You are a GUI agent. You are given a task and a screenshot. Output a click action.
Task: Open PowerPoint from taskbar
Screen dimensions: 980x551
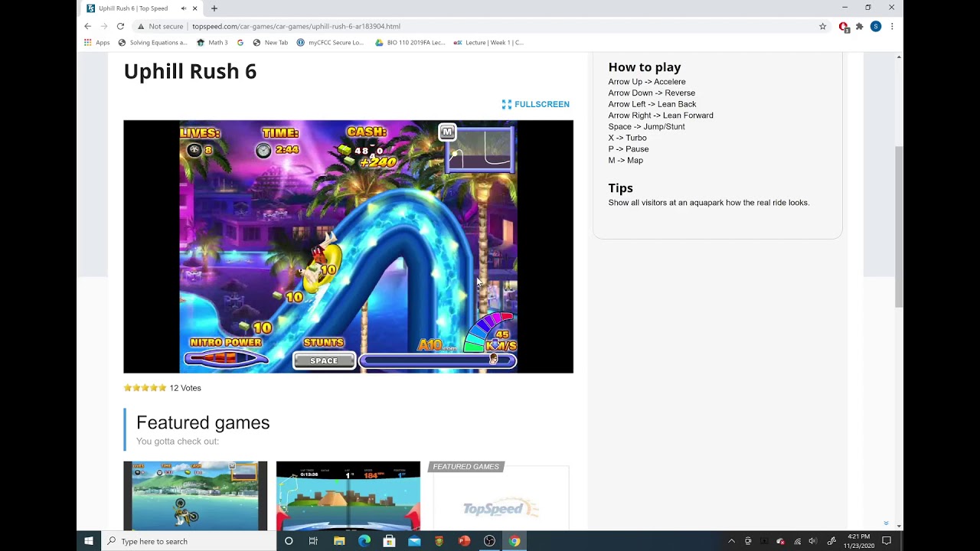pos(464,541)
